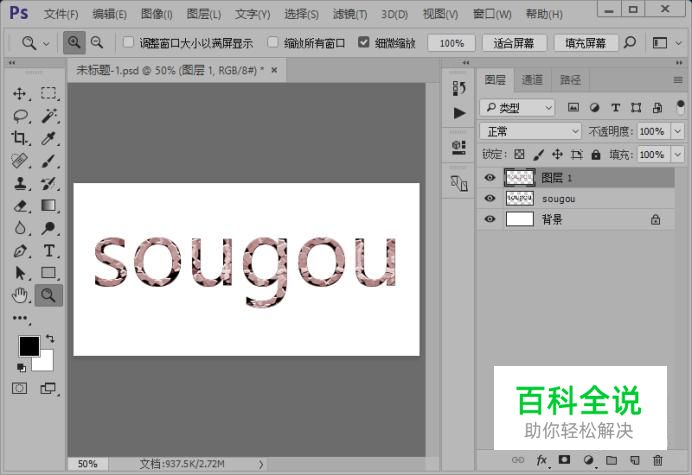Create a new layer icon

click(635, 460)
